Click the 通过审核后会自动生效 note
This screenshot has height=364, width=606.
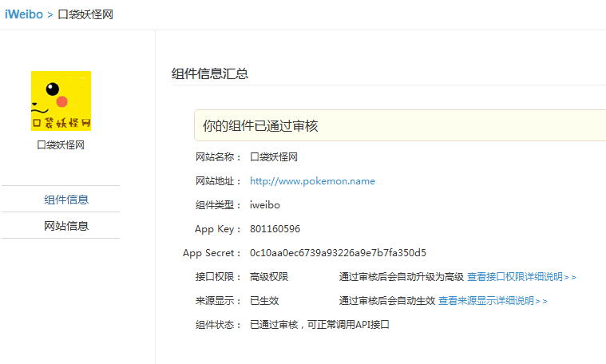(x=387, y=301)
